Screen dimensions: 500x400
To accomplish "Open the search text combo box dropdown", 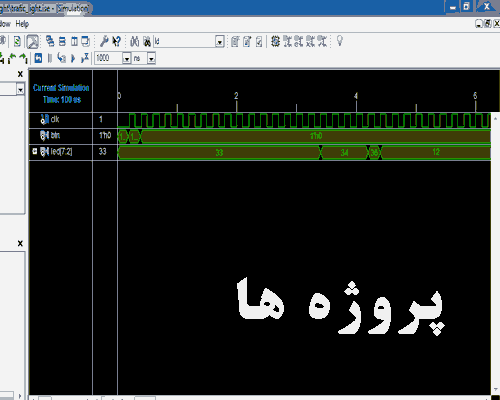I will point(219,42).
